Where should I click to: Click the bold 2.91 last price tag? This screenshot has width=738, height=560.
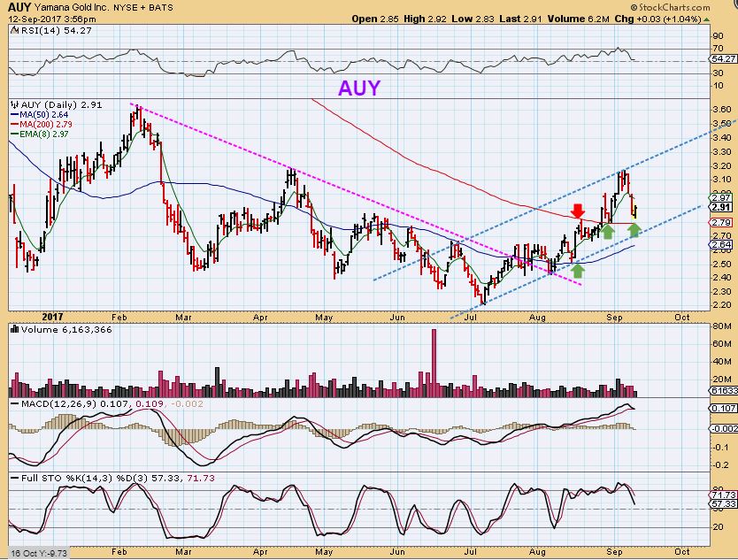[x=721, y=207]
